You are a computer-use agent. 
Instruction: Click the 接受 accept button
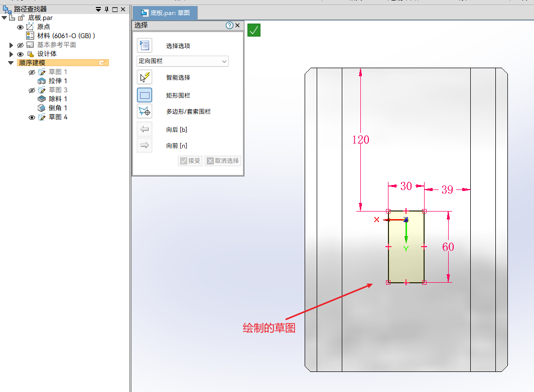(x=190, y=160)
